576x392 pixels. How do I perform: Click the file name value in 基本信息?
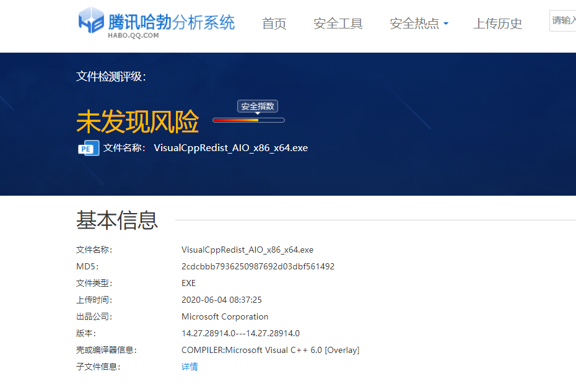pyautogui.click(x=247, y=250)
